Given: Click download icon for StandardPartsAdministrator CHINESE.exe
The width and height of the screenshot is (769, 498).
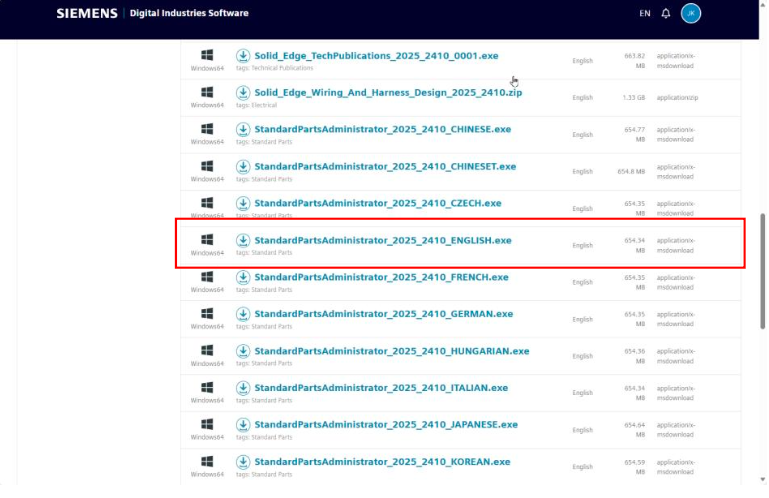Looking at the screenshot, I should (243, 130).
